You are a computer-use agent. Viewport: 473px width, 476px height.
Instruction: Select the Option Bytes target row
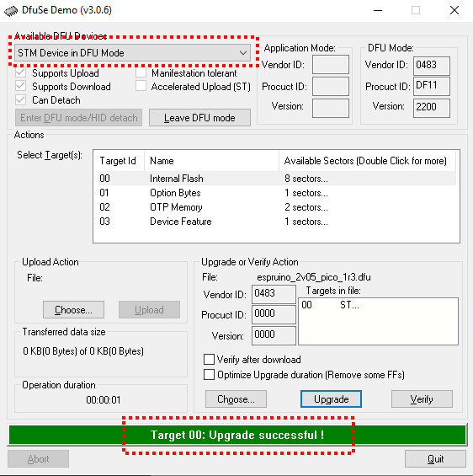277,193
